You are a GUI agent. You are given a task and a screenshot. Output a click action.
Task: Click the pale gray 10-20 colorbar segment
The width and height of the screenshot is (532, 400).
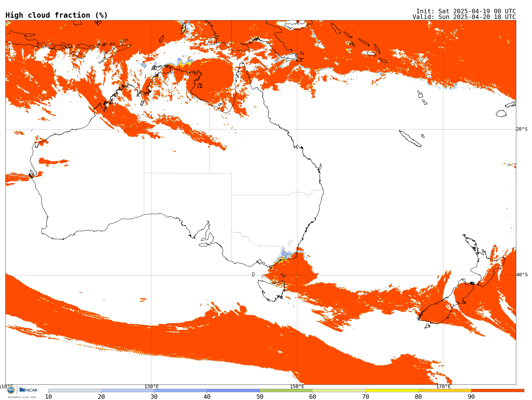[x=75, y=391]
